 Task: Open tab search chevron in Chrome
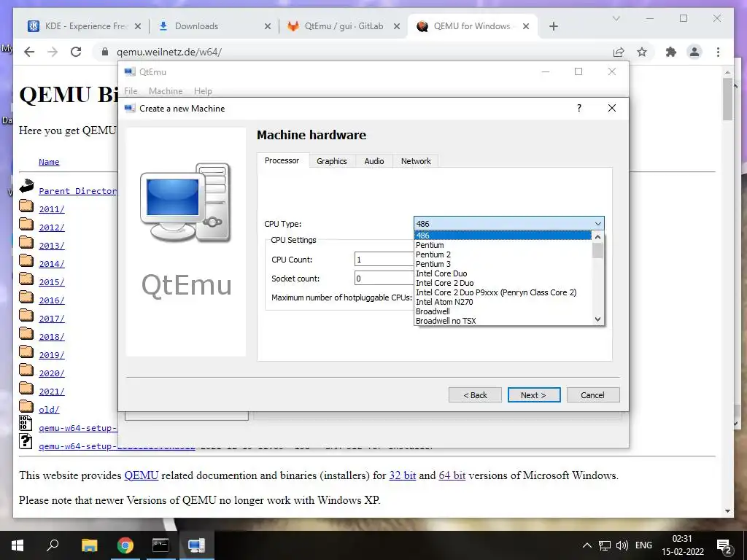(x=616, y=18)
